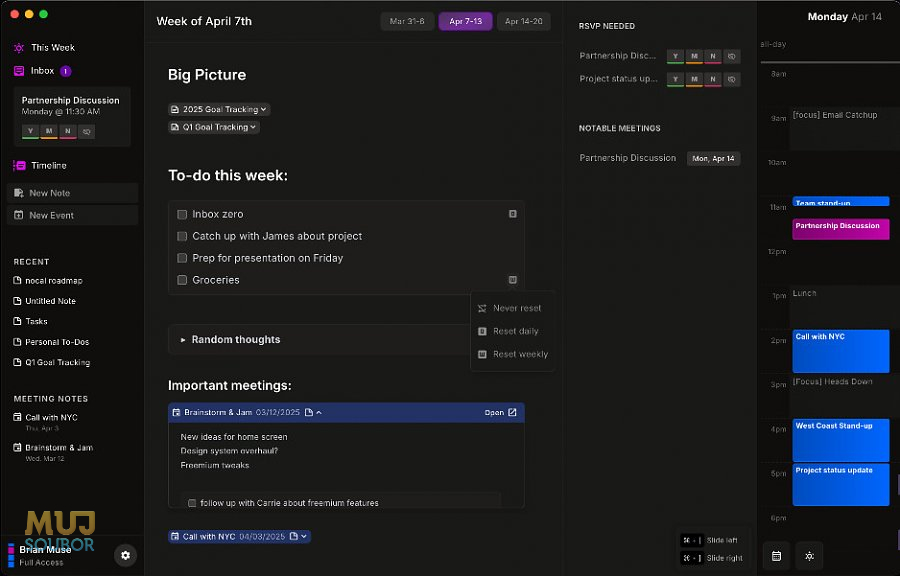RSVP M for Project status up... row
Viewport: 900px width, 576px height.
coord(694,79)
